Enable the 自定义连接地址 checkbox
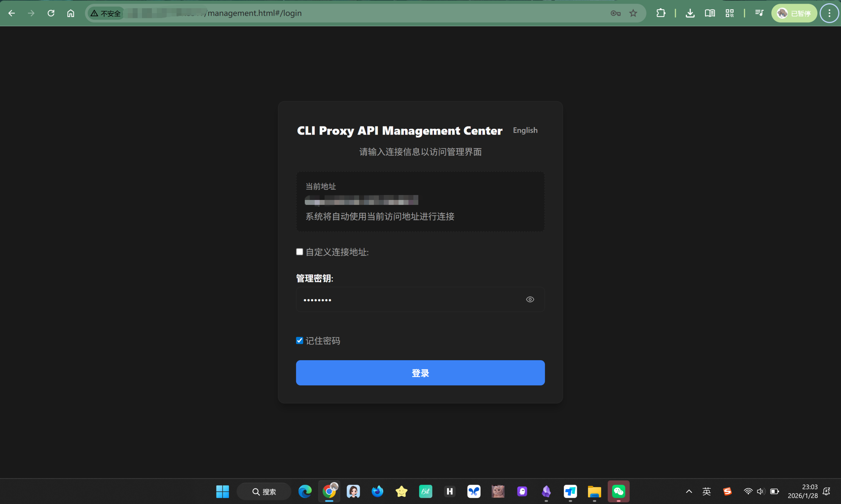This screenshot has width=841, height=504. 299,252
